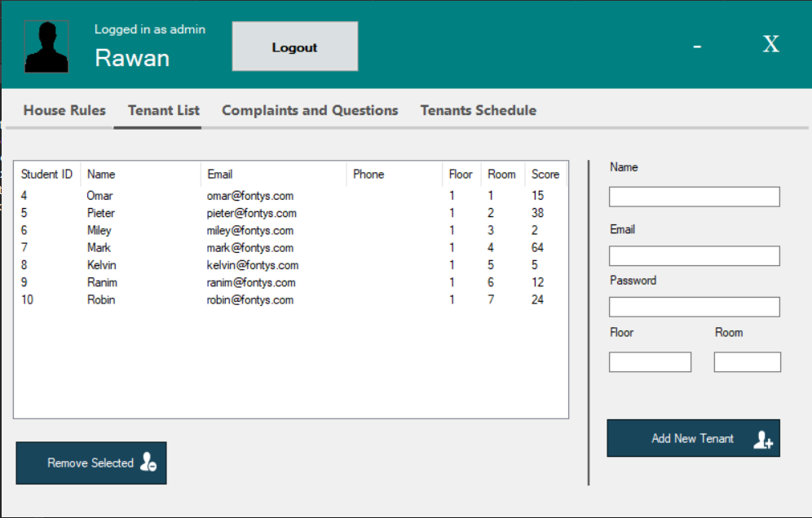Viewport: 812px width, 518px height.
Task: Click email pieter@fontys.com
Action: [x=252, y=214]
